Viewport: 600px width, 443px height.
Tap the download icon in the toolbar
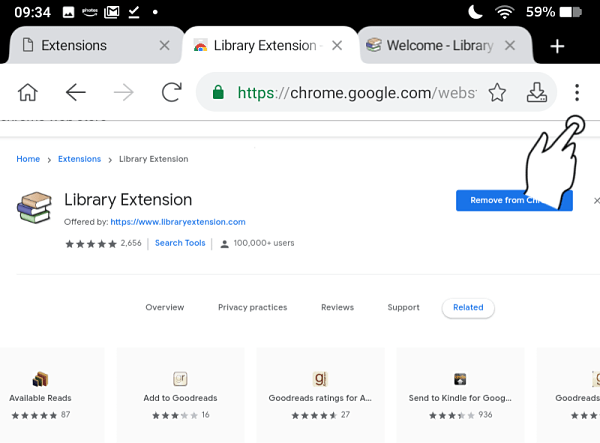537,93
